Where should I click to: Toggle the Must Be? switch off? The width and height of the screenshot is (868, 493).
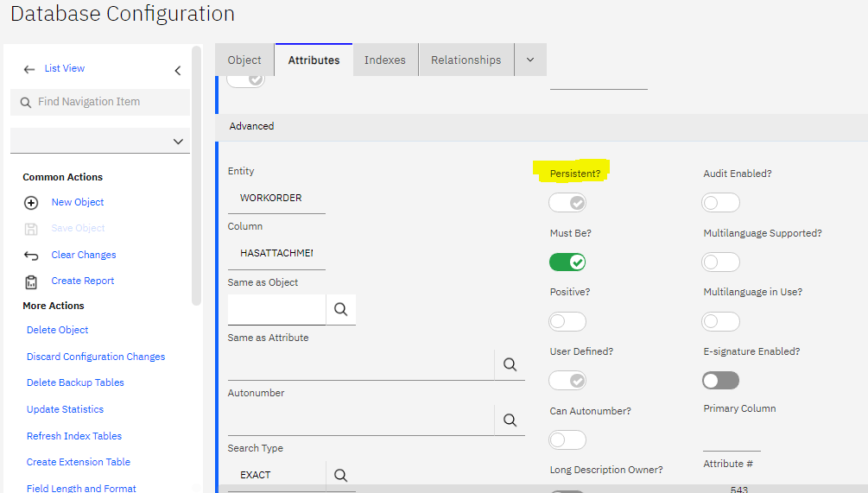[567, 262]
